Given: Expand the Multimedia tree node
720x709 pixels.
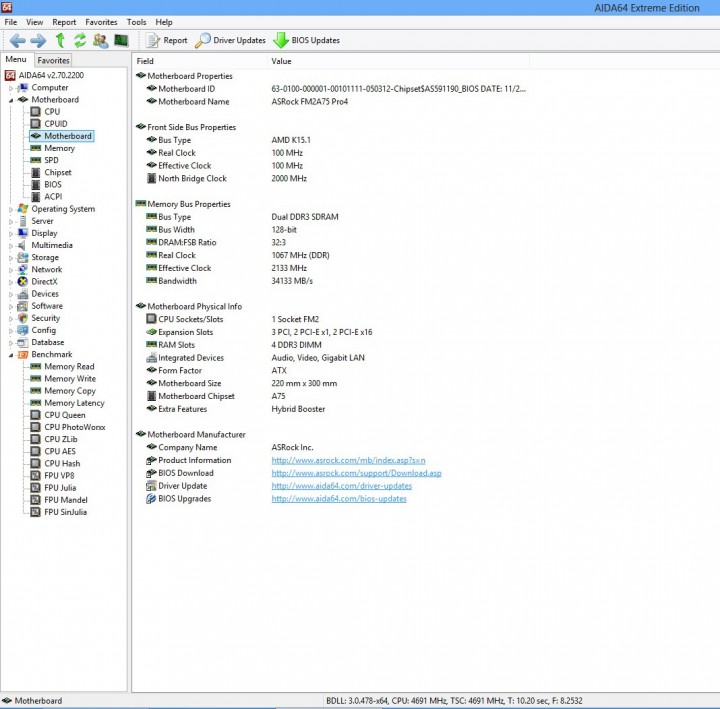Looking at the screenshot, I should (11, 246).
